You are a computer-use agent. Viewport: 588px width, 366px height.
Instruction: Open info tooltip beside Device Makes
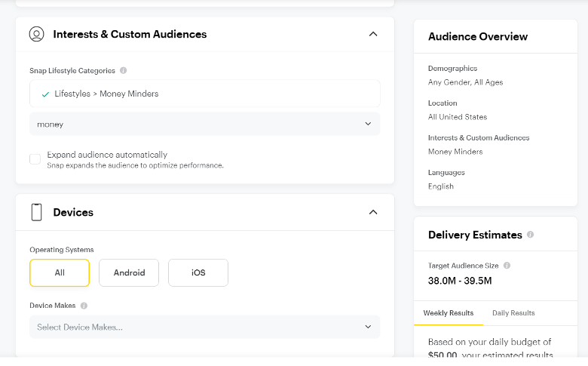(84, 306)
